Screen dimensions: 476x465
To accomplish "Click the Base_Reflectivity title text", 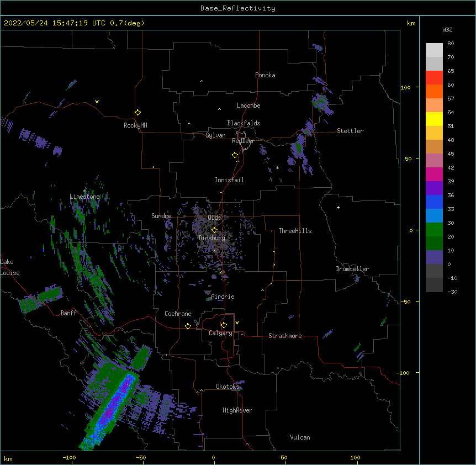I will click(x=238, y=8).
